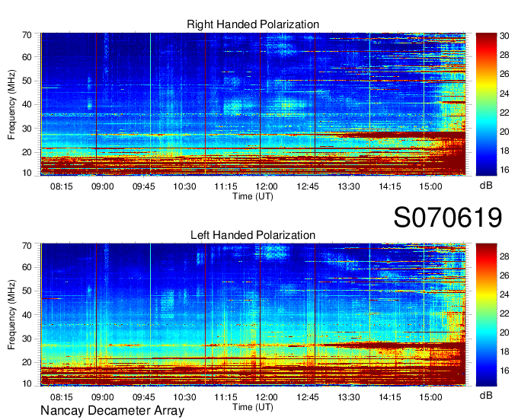Click the Time (UT) label under Right Handed plot

253,196
